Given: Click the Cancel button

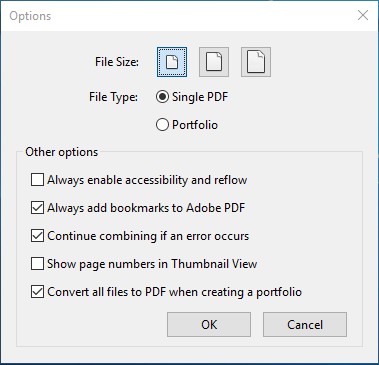Looking at the screenshot, I should click(305, 324).
